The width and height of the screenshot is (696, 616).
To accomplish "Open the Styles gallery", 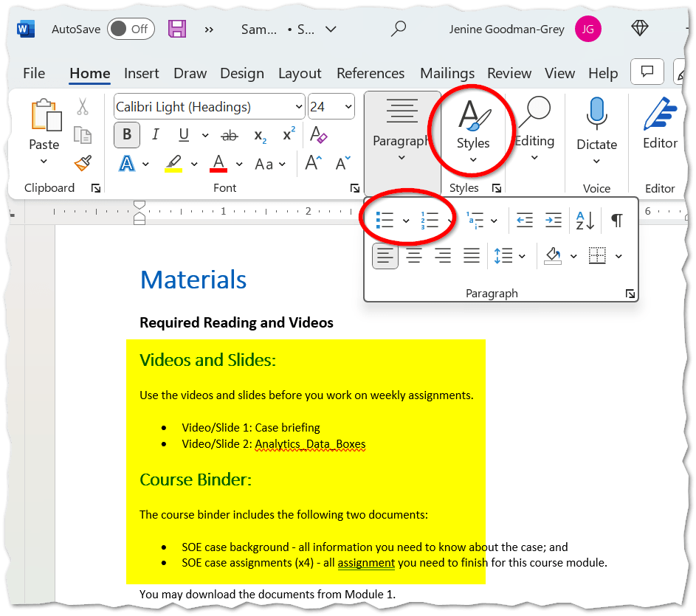I will tap(472, 129).
